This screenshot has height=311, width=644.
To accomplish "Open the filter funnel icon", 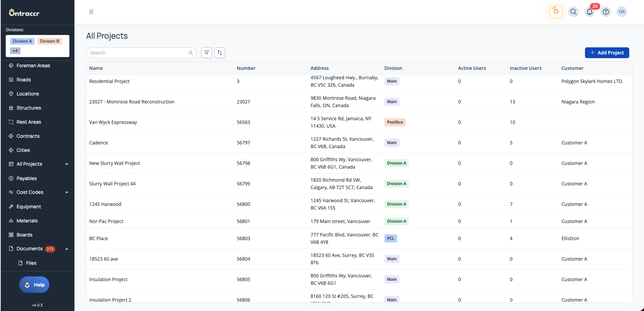I will (207, 53).
